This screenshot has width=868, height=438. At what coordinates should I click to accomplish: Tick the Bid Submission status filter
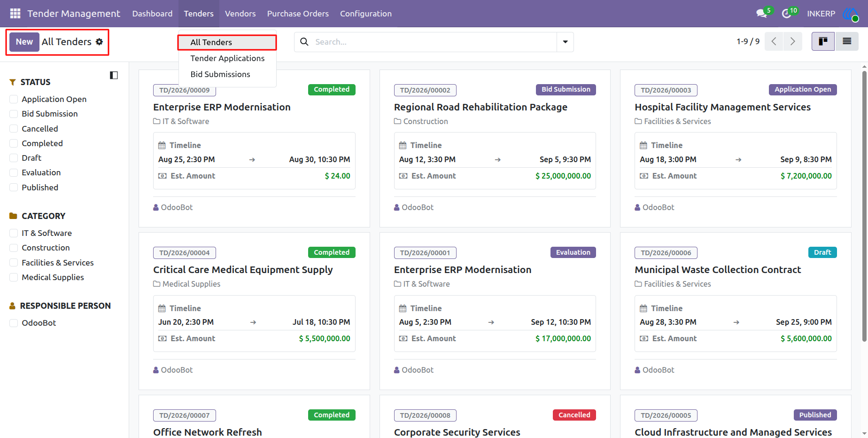click(x=14, y=114)
